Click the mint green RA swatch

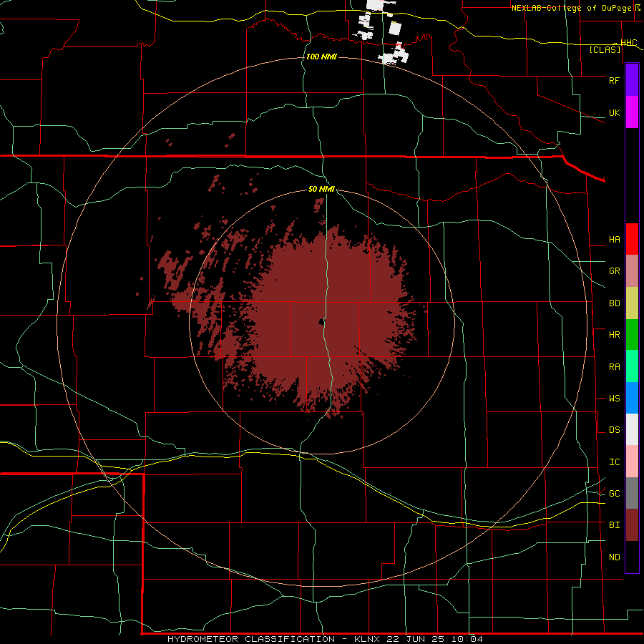[x=632, y=366]
